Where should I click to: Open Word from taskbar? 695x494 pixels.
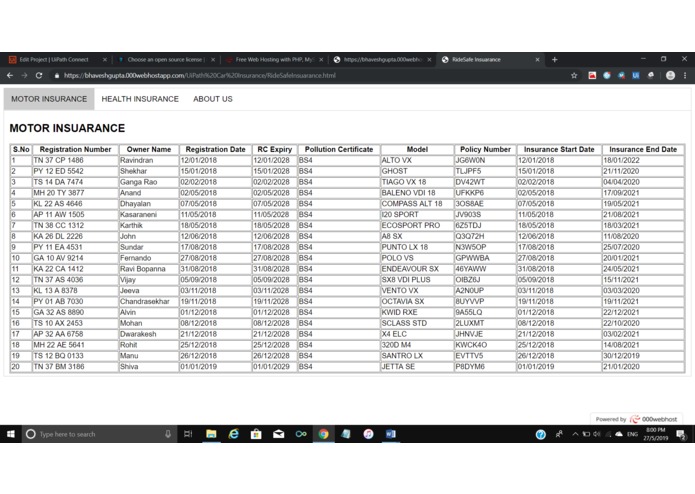pyautogui.click(x=390, y=434)
